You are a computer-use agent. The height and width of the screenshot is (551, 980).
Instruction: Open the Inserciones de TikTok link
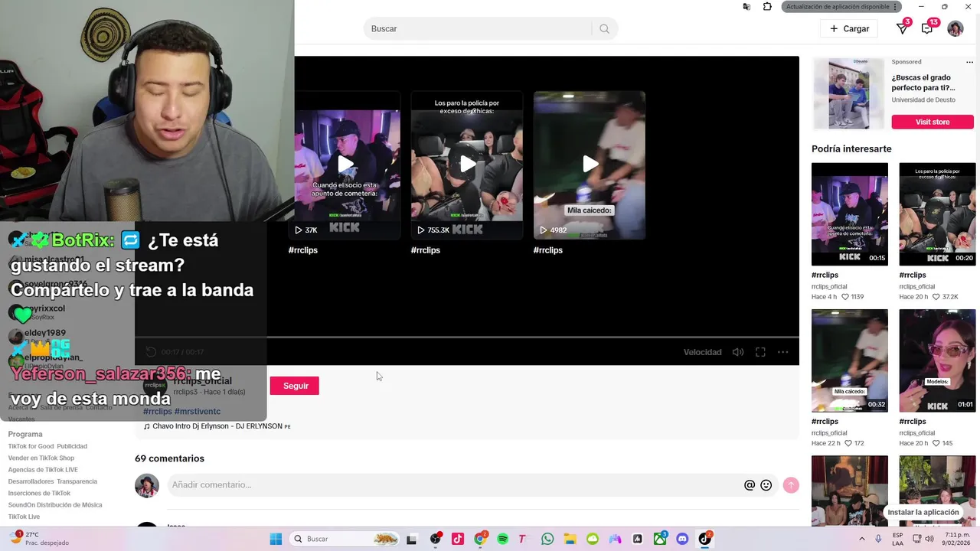pyautogui.click(x=39, y=494)
